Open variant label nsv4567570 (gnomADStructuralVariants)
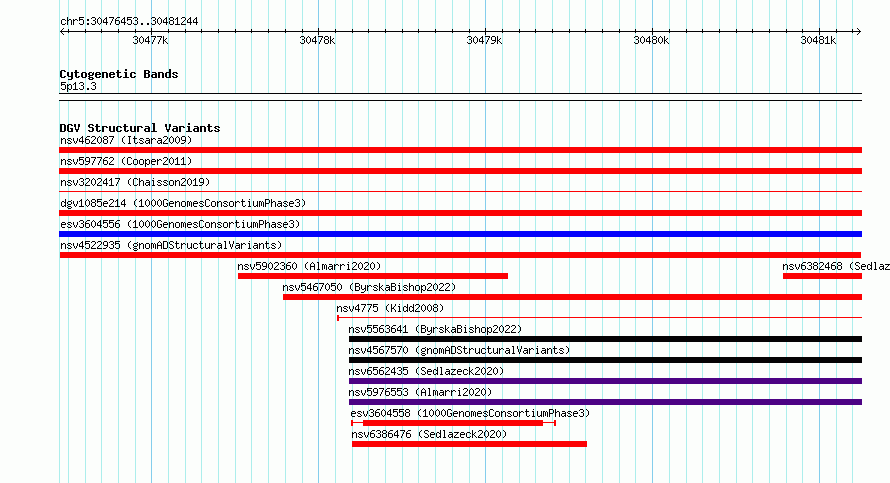The image size is (890, 483). 459,350
